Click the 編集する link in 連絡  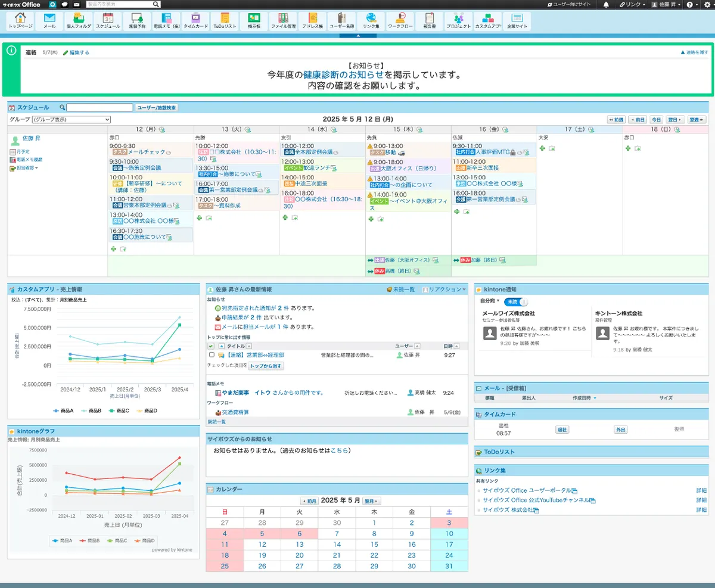click(79, 52)
